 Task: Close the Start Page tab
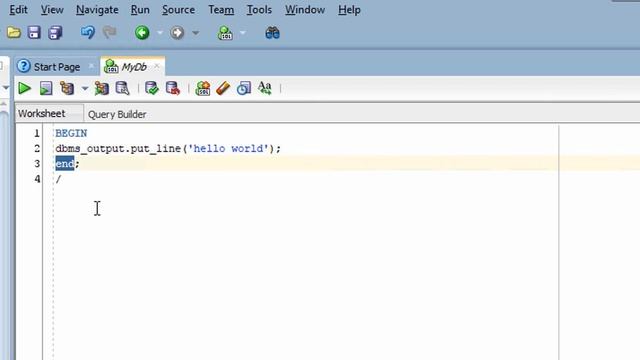pos(91,66)
